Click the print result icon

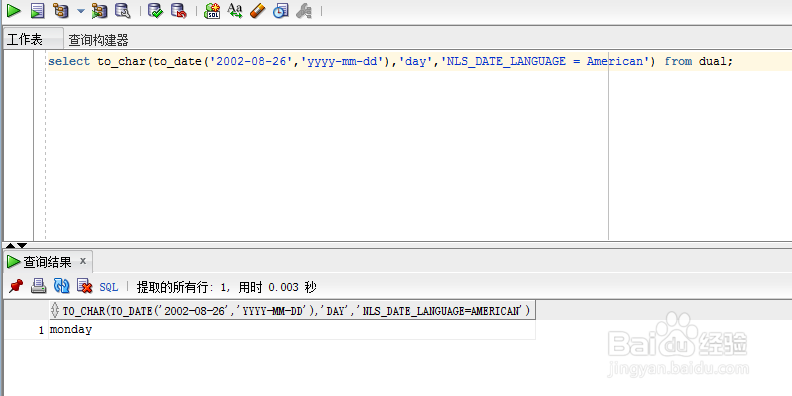[38, 286]
